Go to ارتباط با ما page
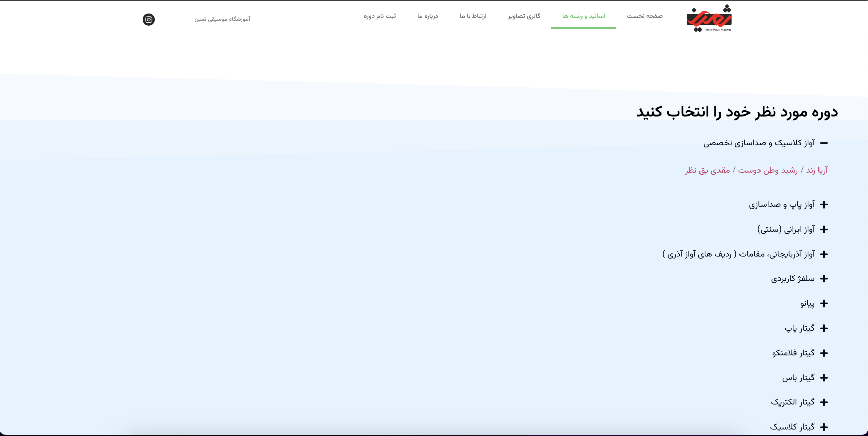Image resolution: width=868 pixels, height=436 pixels. point(473,16)
